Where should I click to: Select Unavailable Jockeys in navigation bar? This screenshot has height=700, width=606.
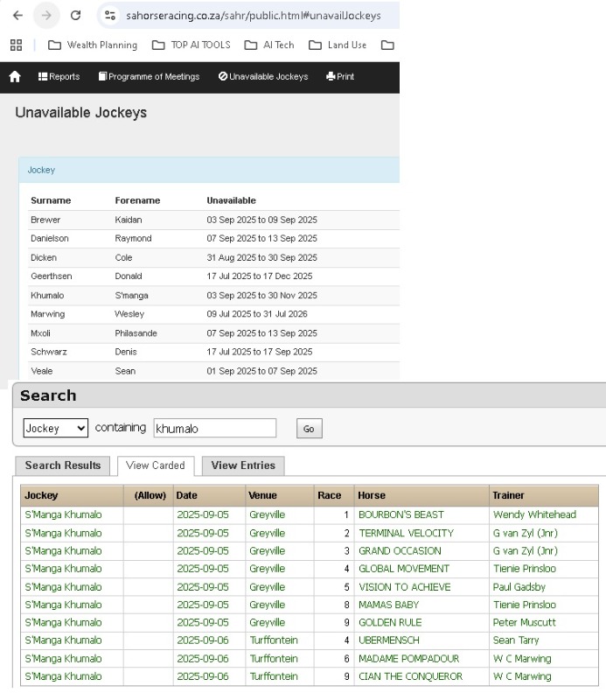coord(263,77)
